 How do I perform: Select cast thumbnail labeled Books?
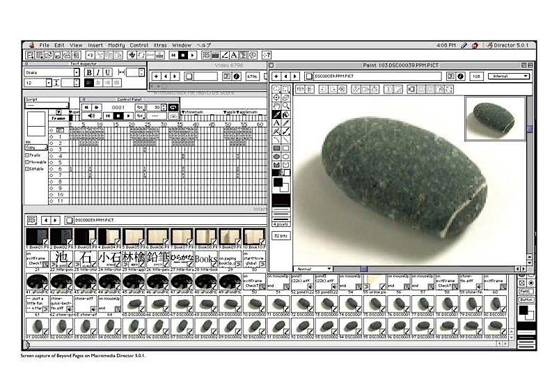tap(205, 259)
